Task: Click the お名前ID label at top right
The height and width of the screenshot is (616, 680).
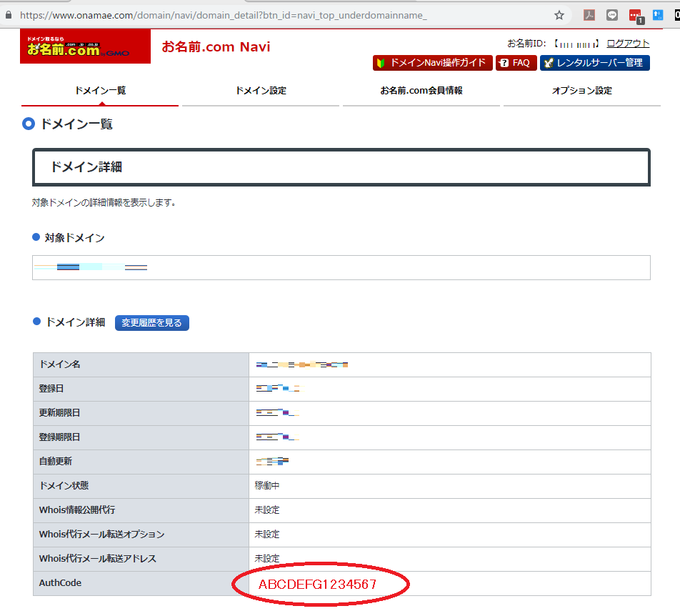Action: [526, 44]
